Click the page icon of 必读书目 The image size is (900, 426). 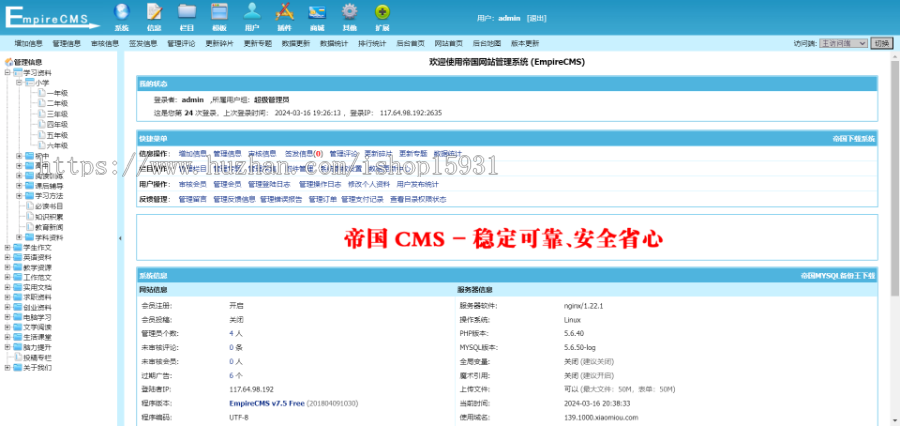click(x=30, y=206)
